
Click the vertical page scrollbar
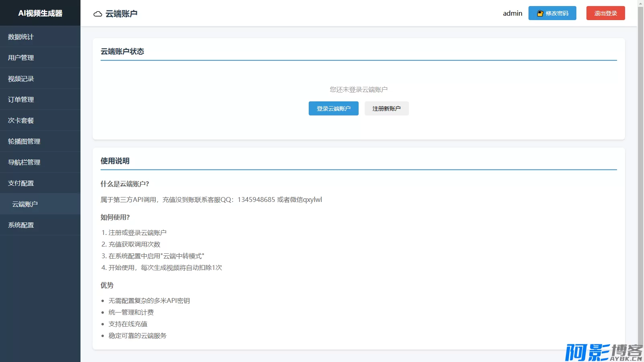(640, 161)
